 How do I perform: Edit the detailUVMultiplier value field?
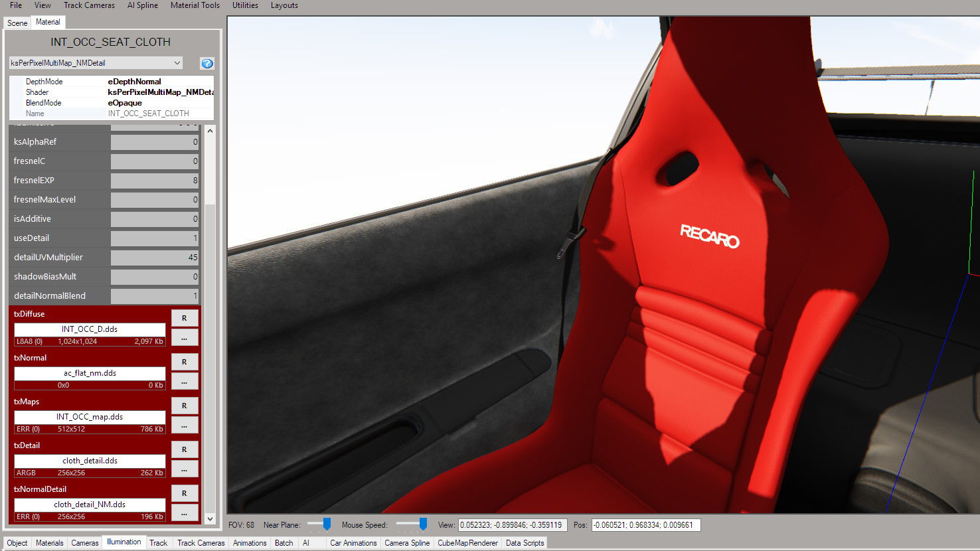pos(155,258)
